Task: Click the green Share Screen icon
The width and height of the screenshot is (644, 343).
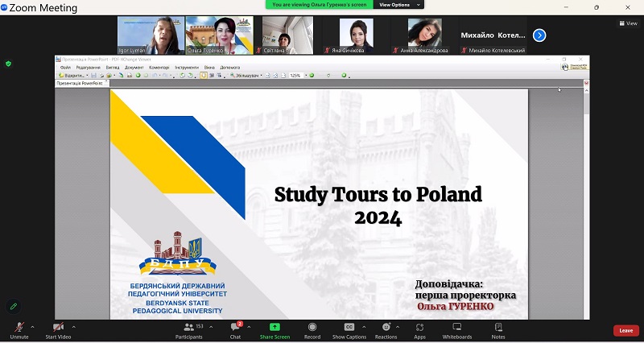Action: click(275, 328)
